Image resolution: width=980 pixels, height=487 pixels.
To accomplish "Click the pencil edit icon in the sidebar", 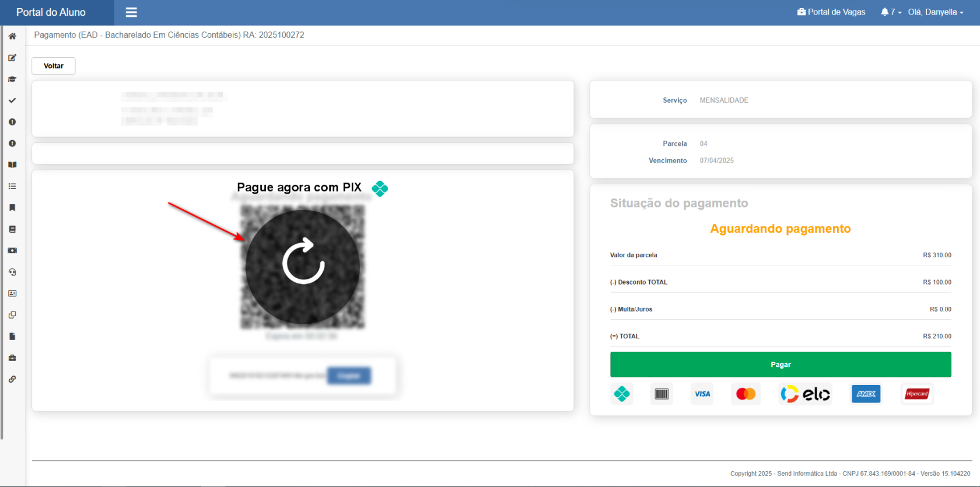I will [12, 58].
